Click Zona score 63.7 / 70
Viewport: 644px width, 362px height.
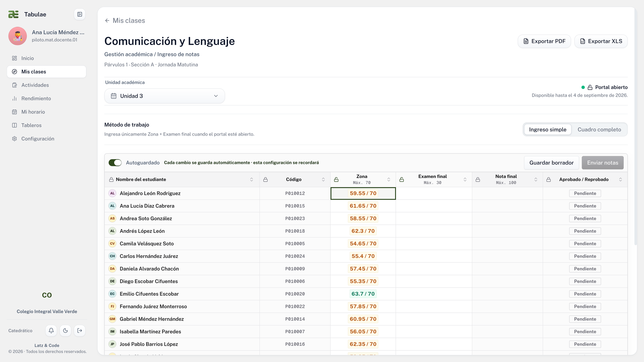tap(363, 294)
